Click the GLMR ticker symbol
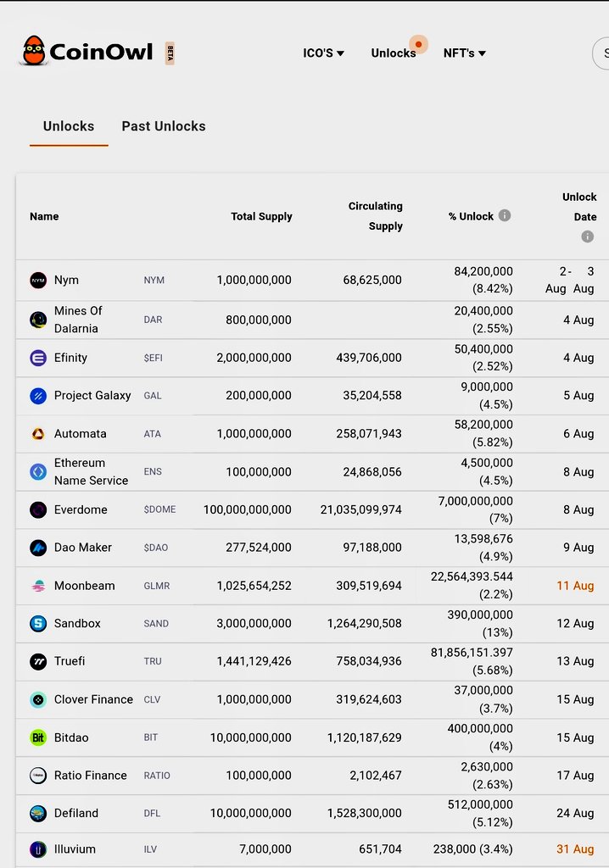The image size is (609, 868). 157,586
